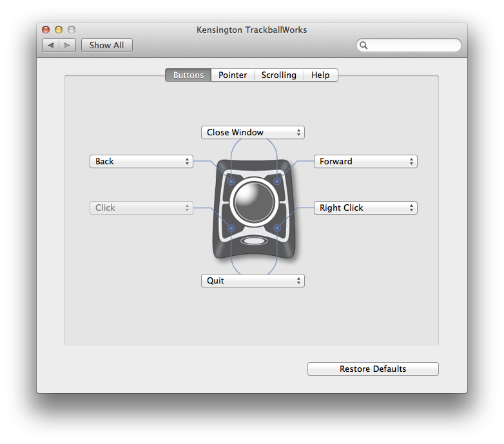Click the Kensington TrackballWorks window title
Viewport: 504px width, 444px height.
click(x=252, y=30)
